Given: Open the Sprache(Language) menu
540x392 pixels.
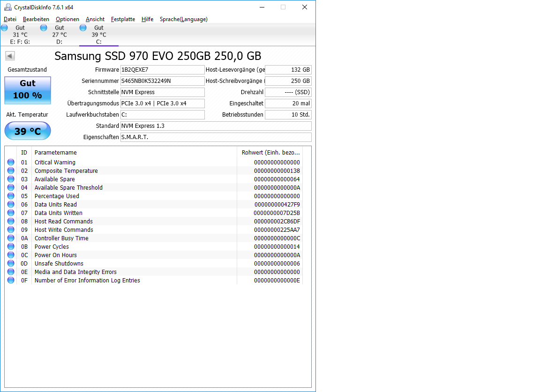Looking at the screenshot, I should [x=184, y=19].
